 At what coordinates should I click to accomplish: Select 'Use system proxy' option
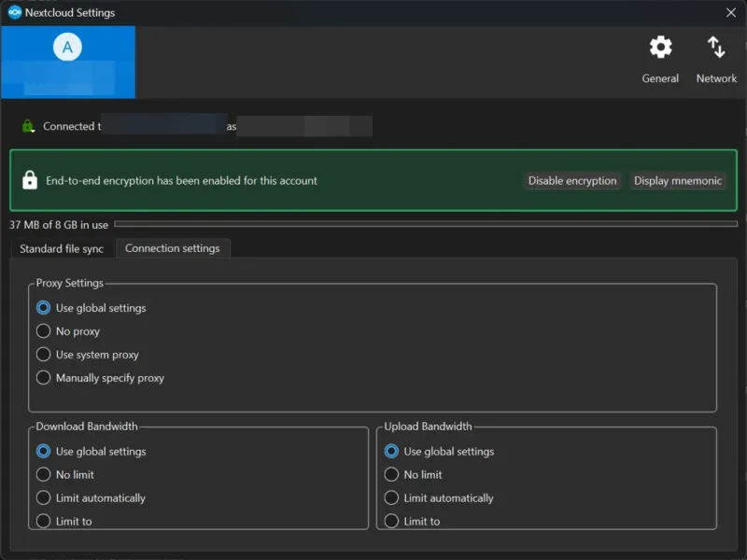(x=88, y=355)
